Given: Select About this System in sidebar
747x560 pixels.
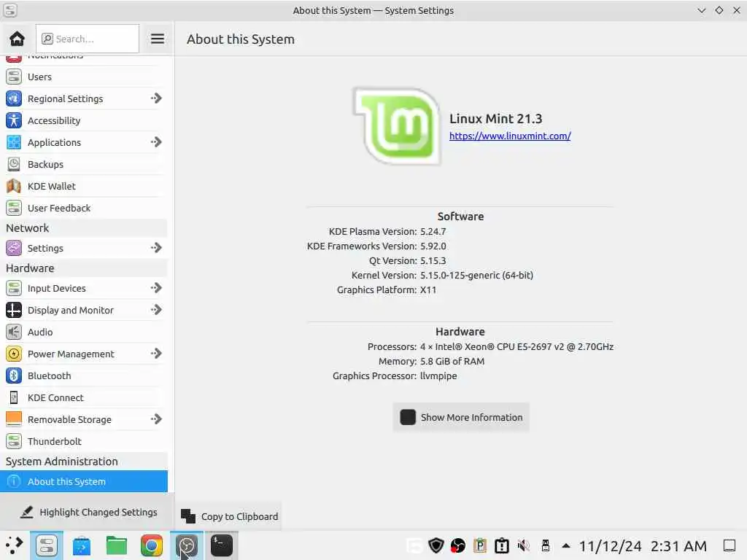Looking at the screenshot, I should [84, 481].
